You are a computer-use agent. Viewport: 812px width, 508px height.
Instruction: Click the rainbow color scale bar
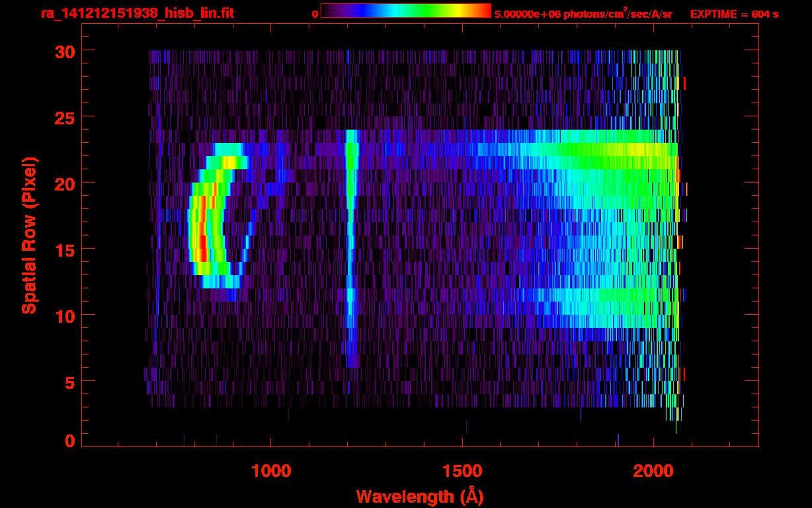[x=406, y=11]
